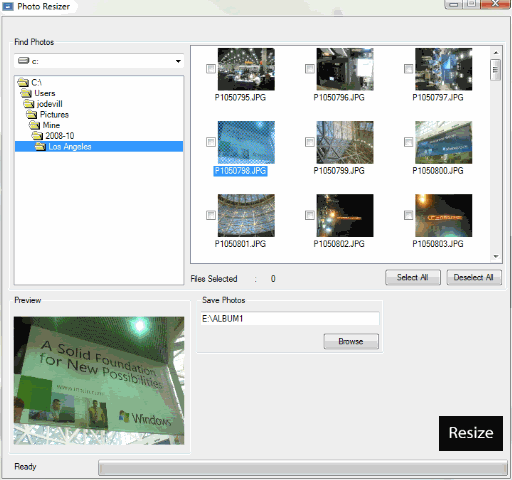Viewport: 512px width, 480px height.
Task: Click the Deselect All button
Action: pyautogui.click(x=474, y=277)
